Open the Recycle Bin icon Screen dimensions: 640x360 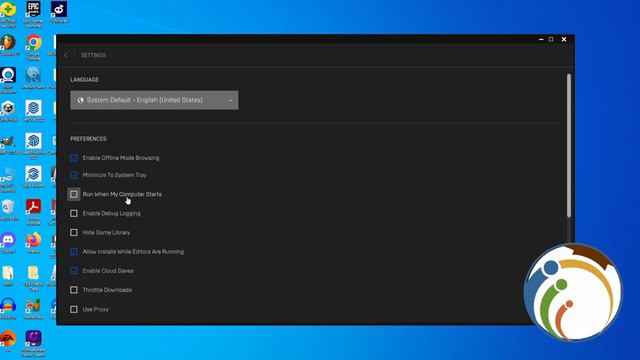coord(8,210)
